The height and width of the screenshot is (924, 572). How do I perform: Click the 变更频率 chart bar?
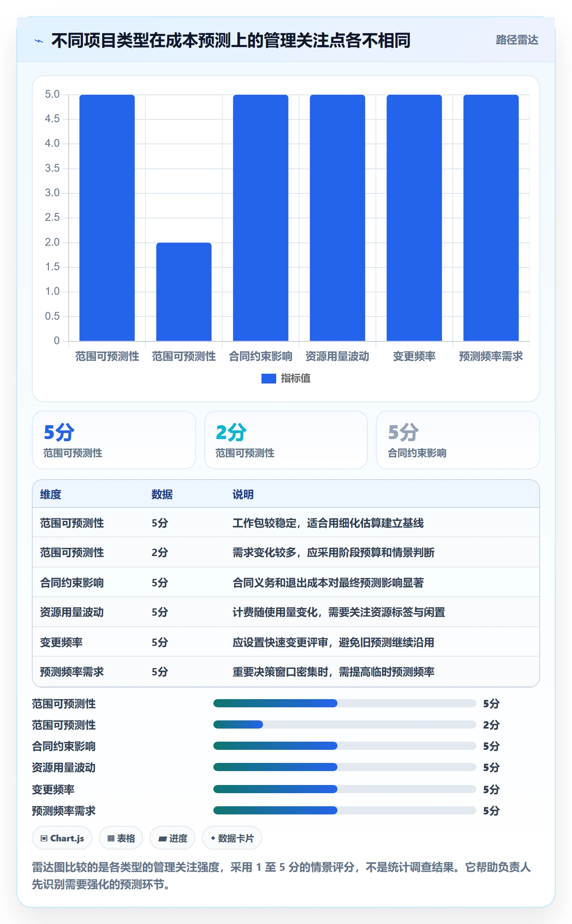click(414, 218)
